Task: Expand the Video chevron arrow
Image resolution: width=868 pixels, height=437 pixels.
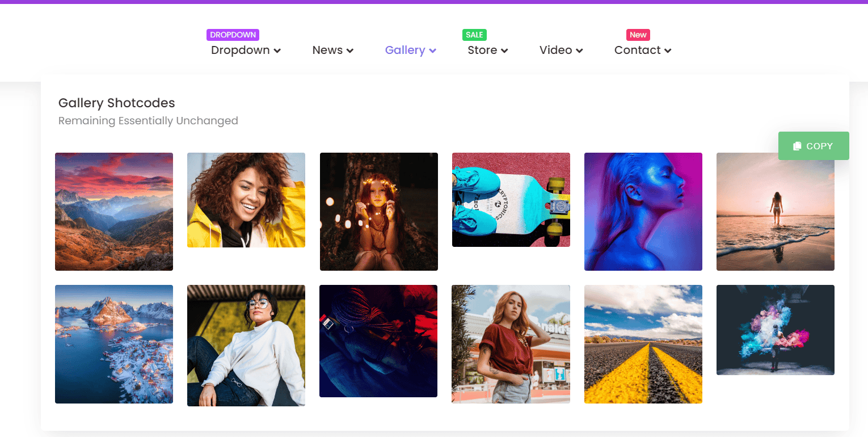Action: pyautogui.click(x=579, y=51)
